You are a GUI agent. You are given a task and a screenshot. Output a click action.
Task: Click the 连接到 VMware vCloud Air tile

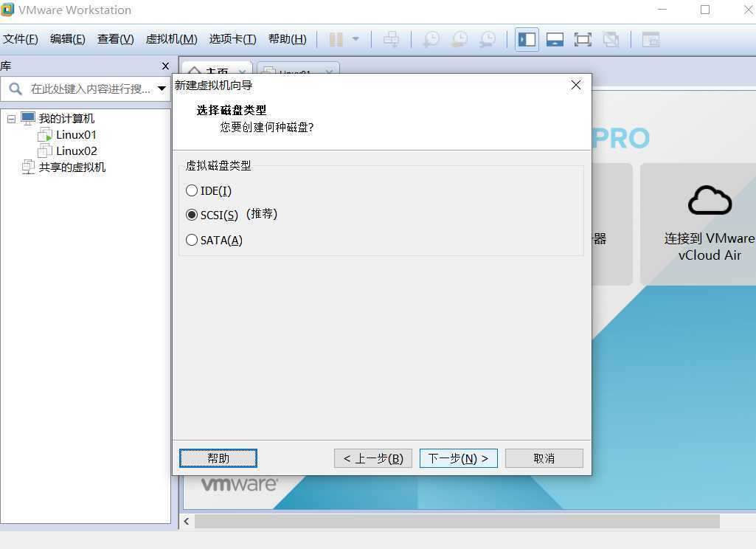click(x=698, y=224)
